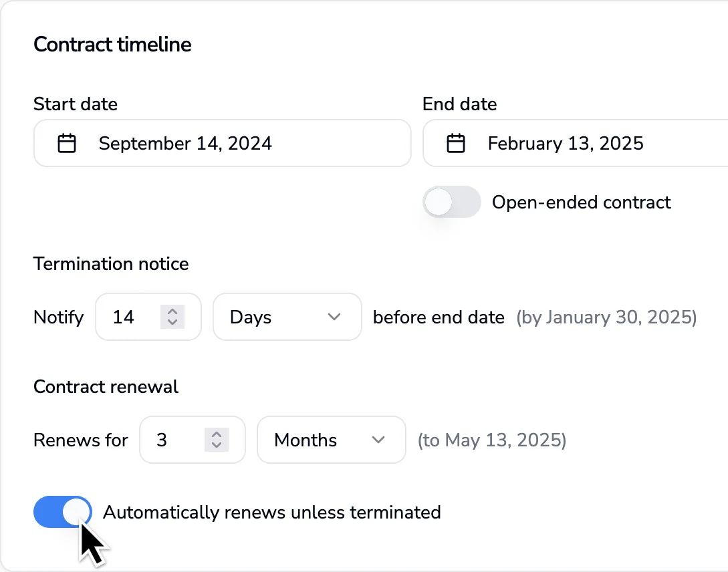Toggle the Open-ended contract switch off
This screenshot has height=572, width=728.
[x=452, y=202]
